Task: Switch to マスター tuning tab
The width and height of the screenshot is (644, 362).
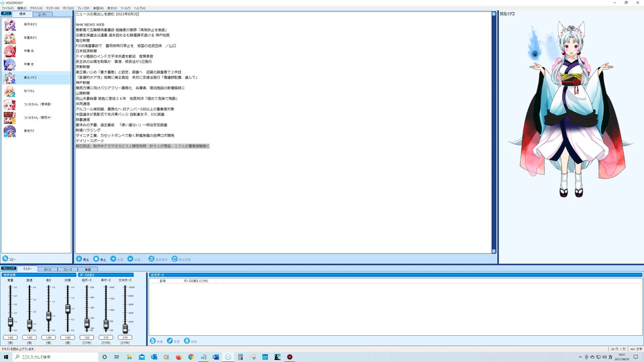Action: (x=28, y=269)
